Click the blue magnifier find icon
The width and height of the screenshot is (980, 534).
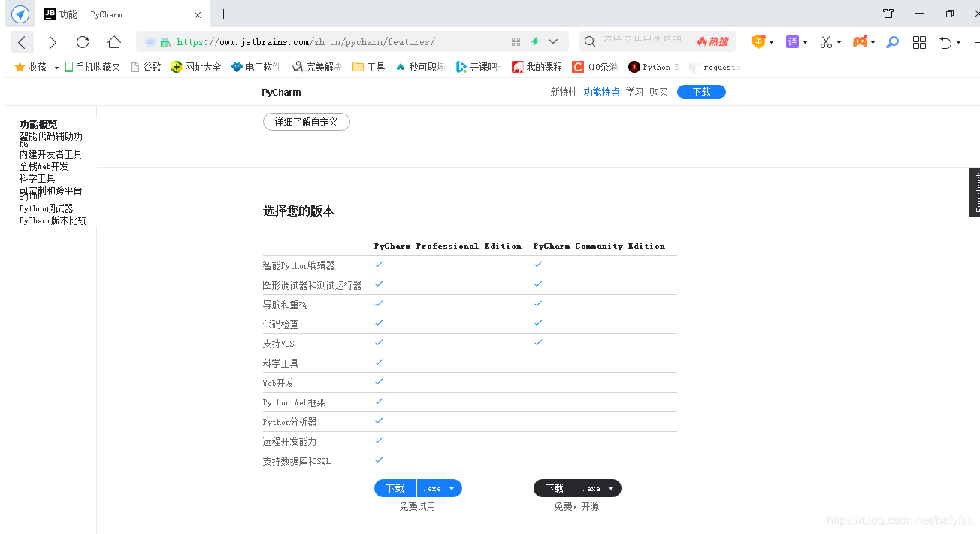tap(892, 42)
